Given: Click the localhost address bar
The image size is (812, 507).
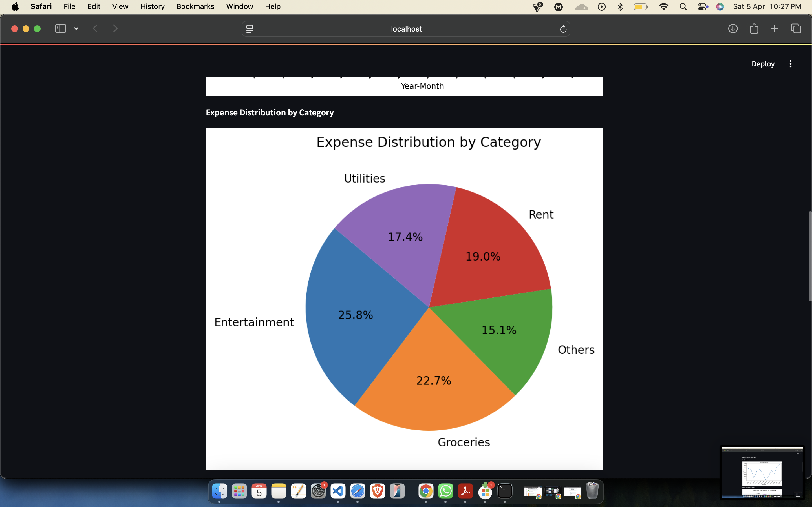Looking at the screenshot, I should [406, 29].
